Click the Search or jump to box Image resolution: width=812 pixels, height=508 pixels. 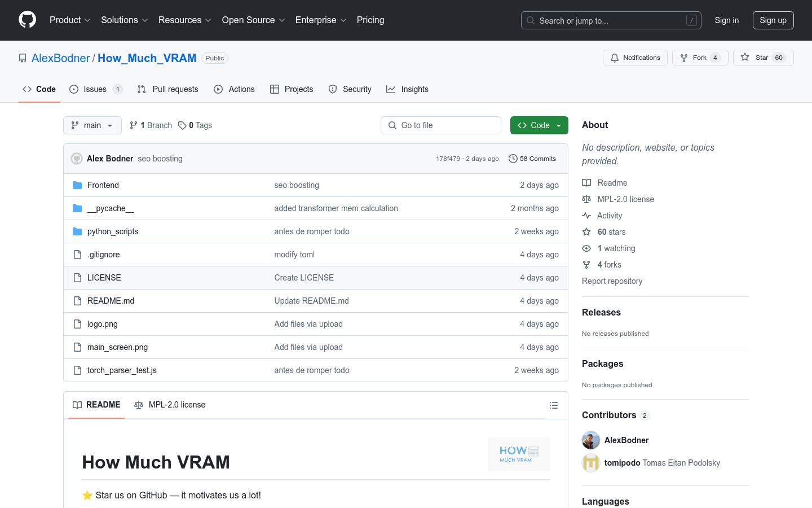[x=611, y=20]
